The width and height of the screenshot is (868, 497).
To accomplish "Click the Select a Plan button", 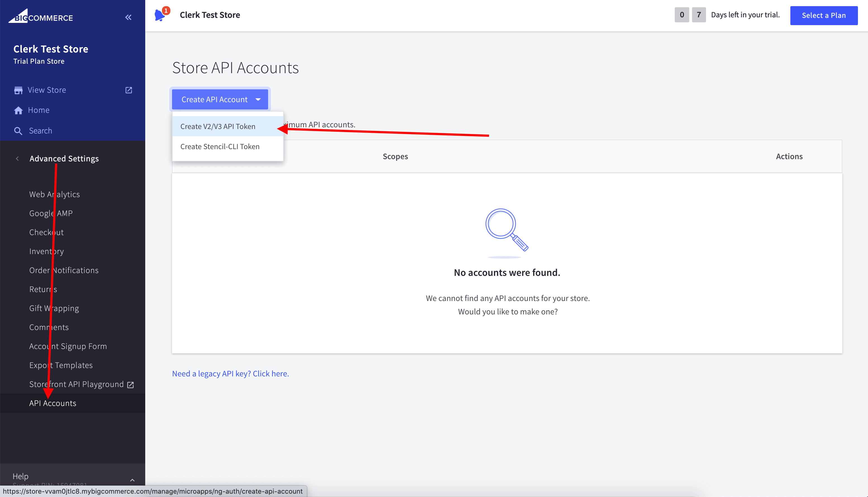I will click(x=824, y=15).
